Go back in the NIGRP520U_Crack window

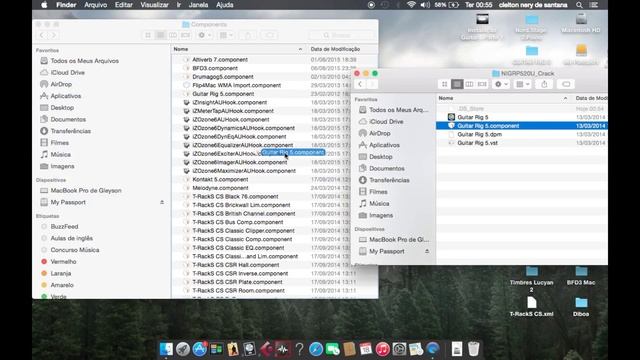click(x=360, y=84)
